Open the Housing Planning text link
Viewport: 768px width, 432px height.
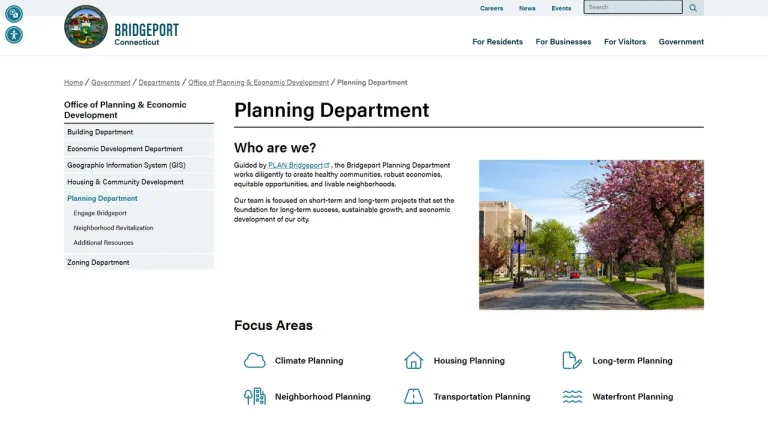click(469, 360)
